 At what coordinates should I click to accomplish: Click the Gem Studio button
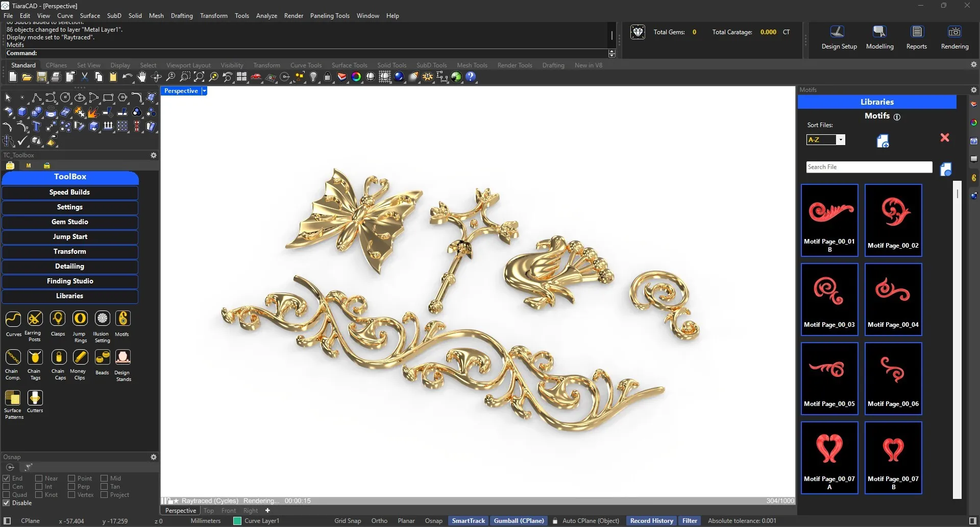click(70, 222)
